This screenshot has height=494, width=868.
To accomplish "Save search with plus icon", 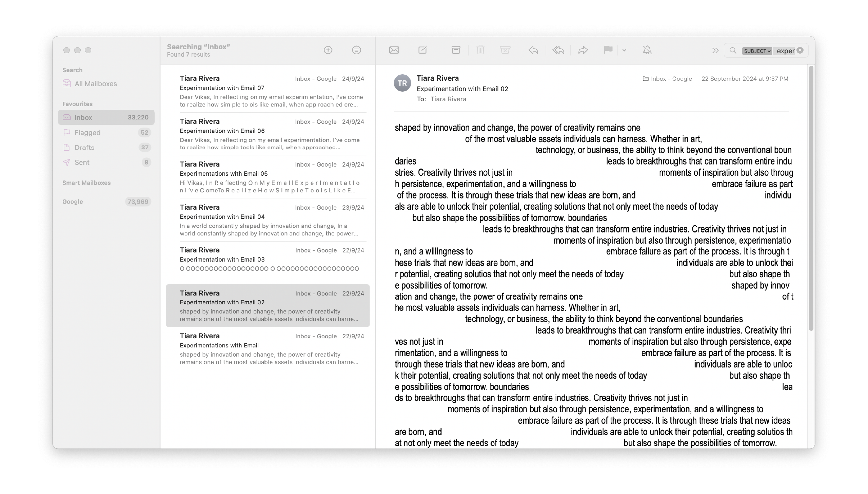I will coord(328,50).
